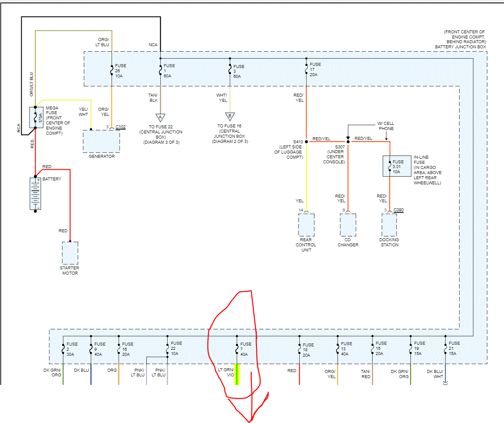Click the Fuse 21 15A symbol
The width and height of the screenshot is (504, 423).
coord(445,349)
